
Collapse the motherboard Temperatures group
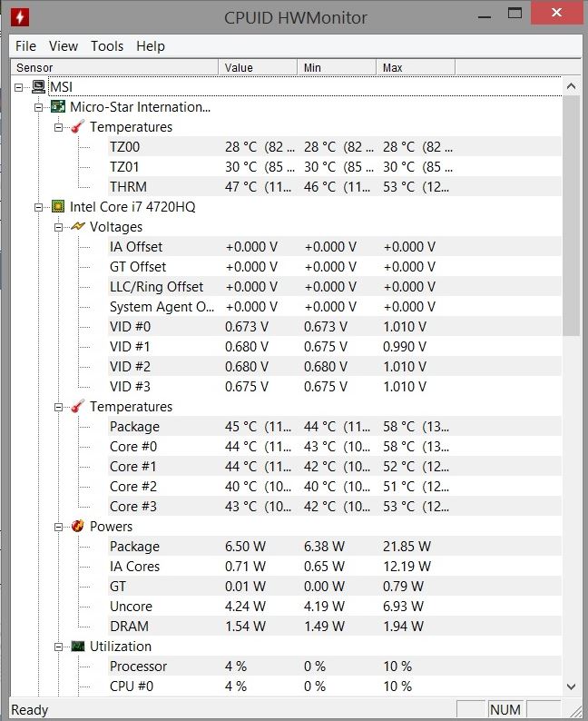58,127
